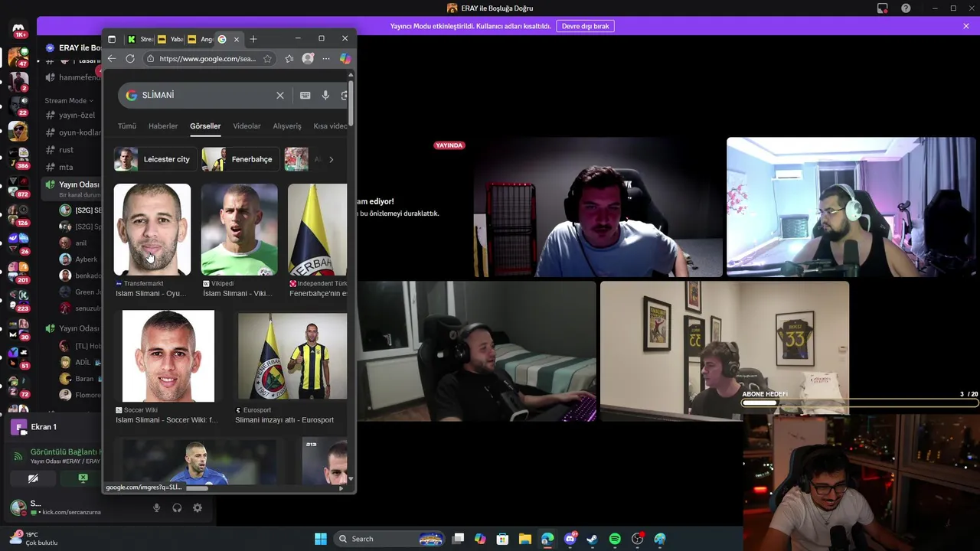Select the Haberler search tab

point(163,126)
